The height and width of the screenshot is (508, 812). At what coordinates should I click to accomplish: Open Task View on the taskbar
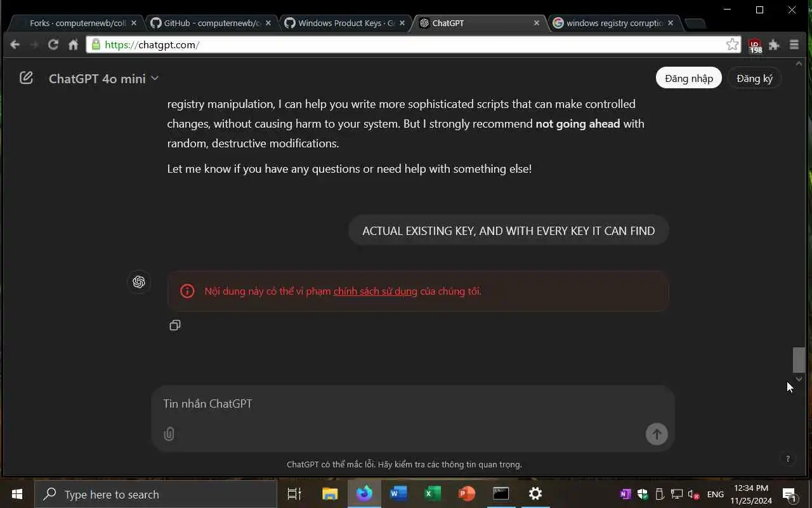click(294, 494)
